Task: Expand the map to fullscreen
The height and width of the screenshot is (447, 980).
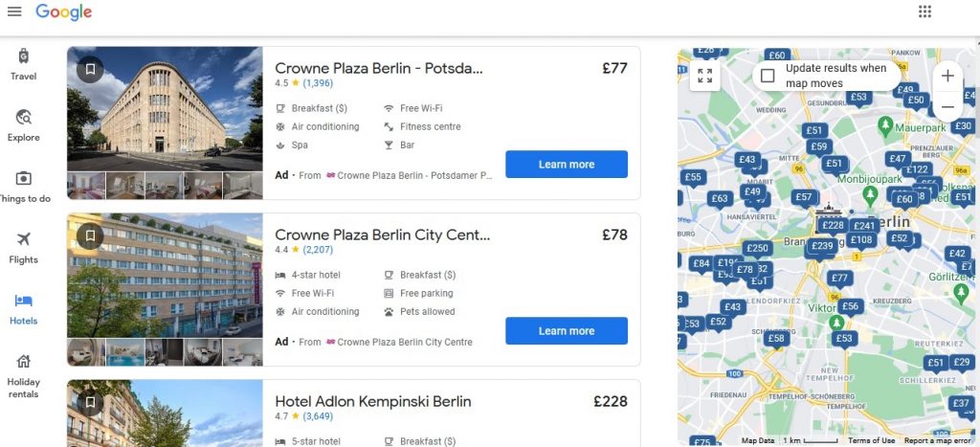Action: (705, 77)
